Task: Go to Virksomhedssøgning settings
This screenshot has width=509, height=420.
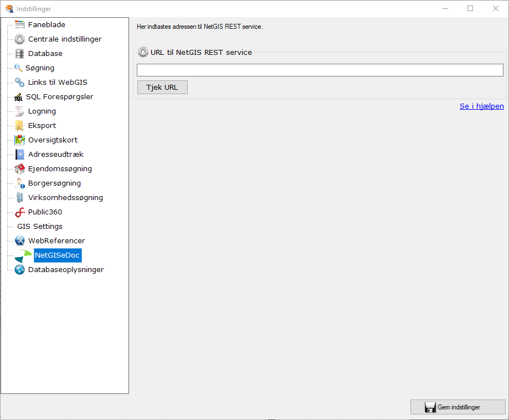Action: pyautogui.click(x=65, y=198)
